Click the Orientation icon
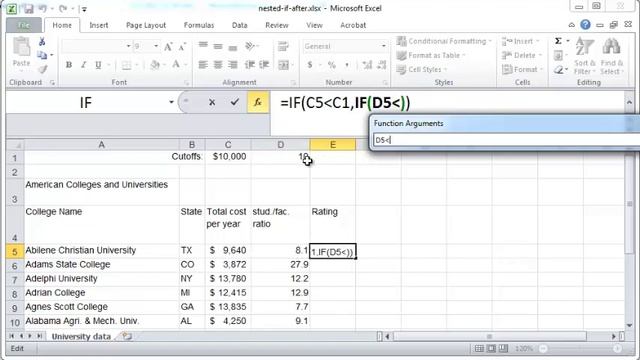This screenshot has width=640, height=360. (250, 46)
